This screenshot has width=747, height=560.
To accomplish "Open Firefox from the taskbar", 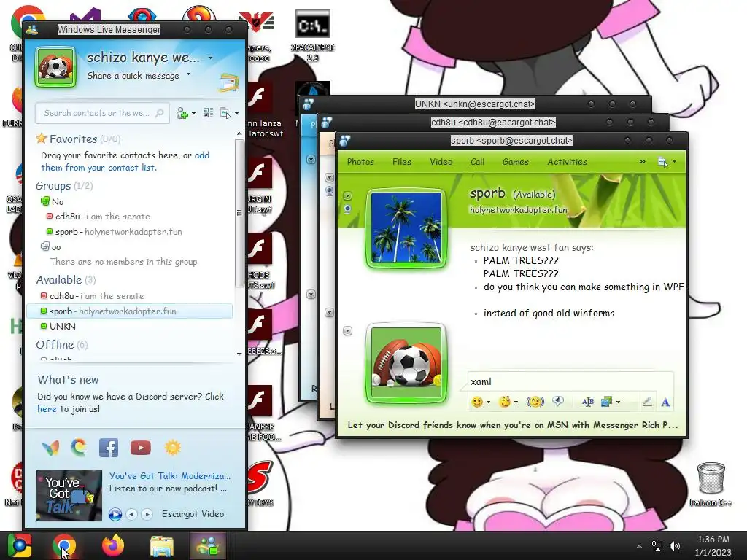I will [x=113, y=545].
